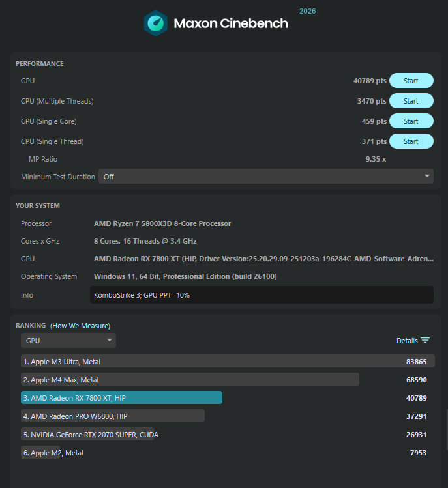Click the 371 pts single thread score
The height and width of the screenshot is (488, 448).
pyautogui.click(x=374, y=141)
